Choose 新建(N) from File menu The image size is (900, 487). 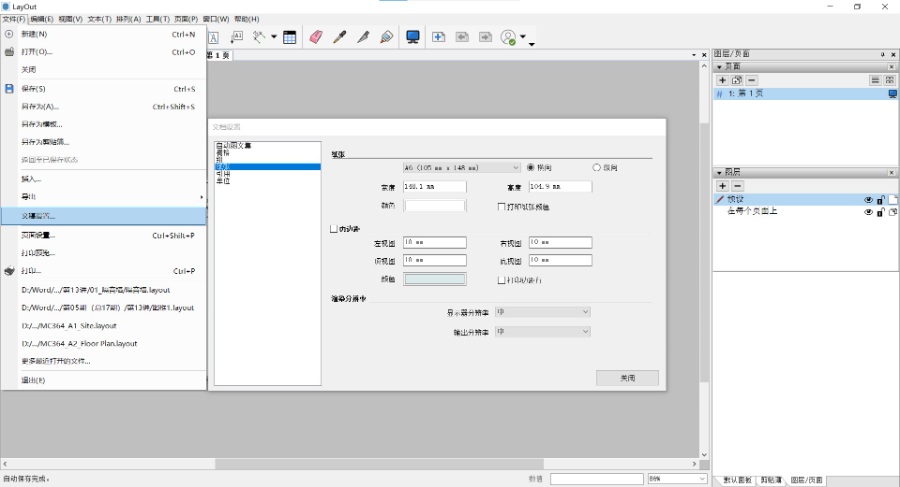[104, 34]
